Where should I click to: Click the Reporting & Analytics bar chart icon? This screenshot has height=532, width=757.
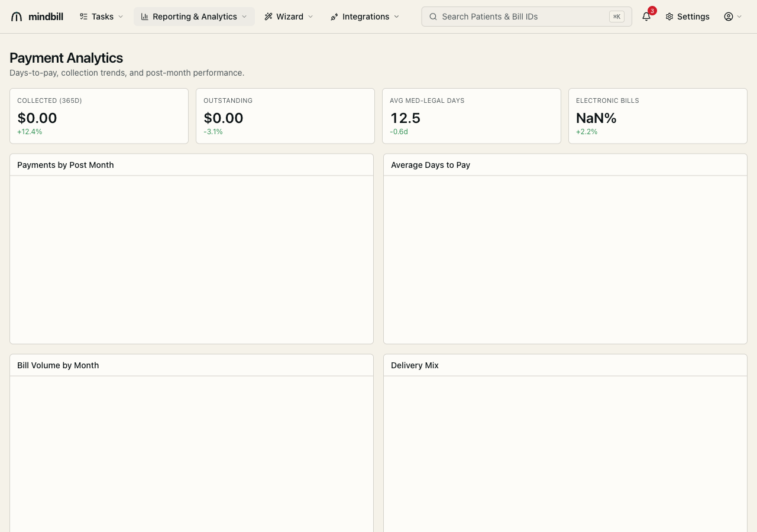145,17
